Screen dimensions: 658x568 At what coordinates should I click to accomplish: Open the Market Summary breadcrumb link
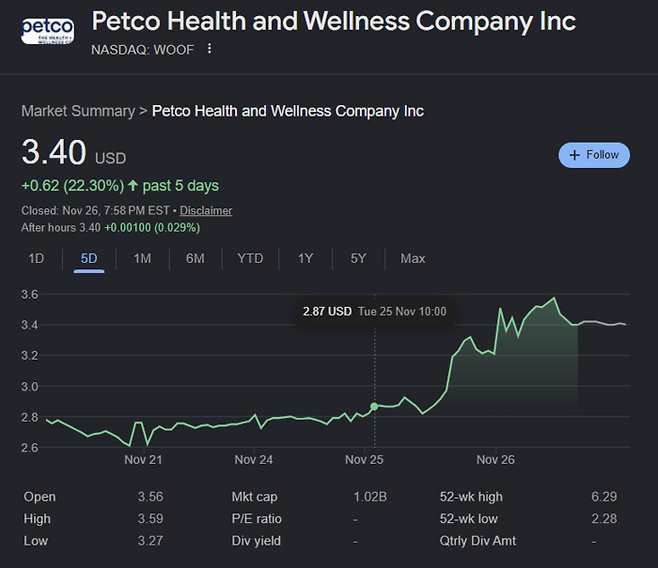77,111
